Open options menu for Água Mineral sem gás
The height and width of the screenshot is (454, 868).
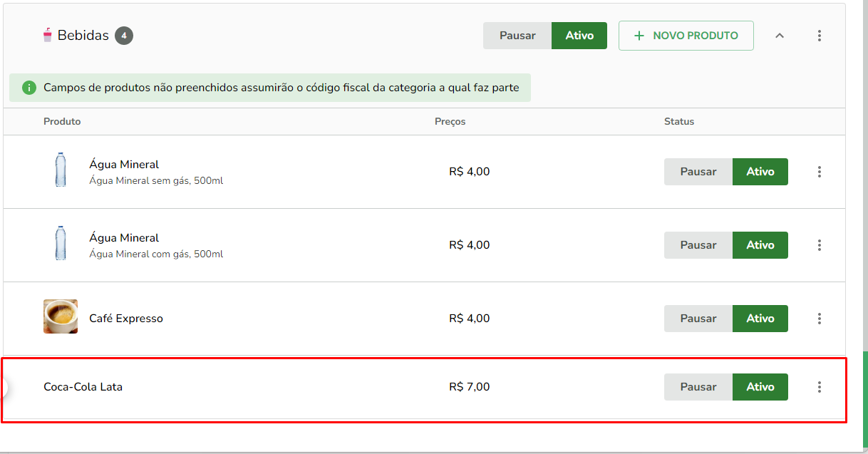coord(820,172)
